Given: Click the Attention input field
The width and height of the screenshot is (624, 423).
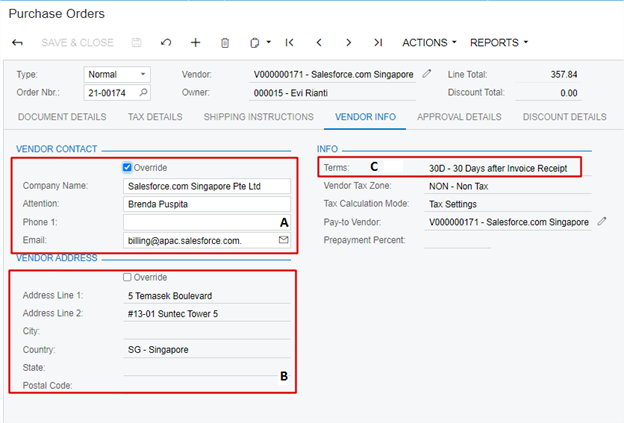Looking at the screenshot, I should [x=207, y=204].
